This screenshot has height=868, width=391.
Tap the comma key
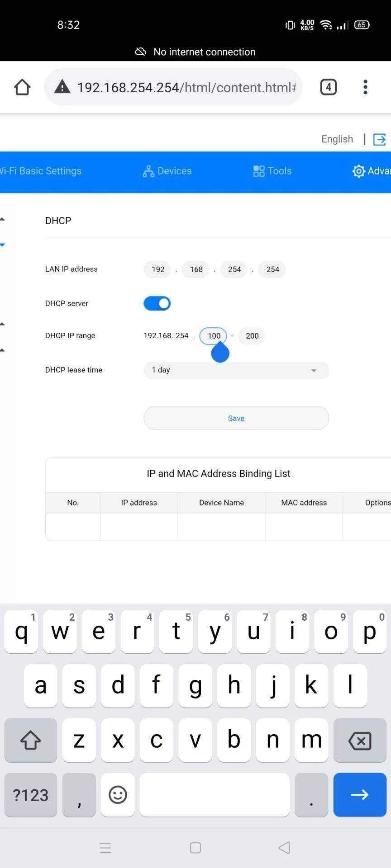(x=79, y=794)
